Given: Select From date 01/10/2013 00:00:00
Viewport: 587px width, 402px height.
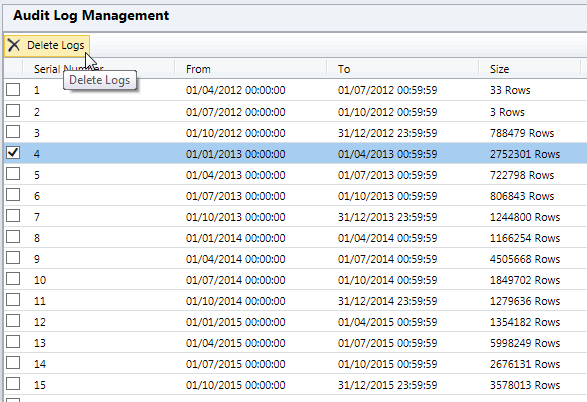Looking at the screenshot, I should (235, 217).
